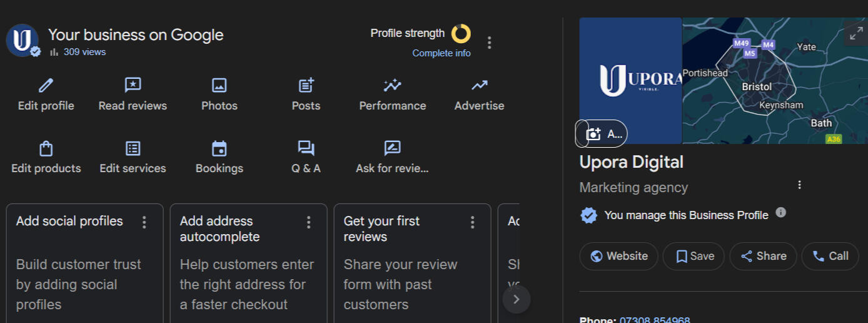Open Add address autocomplete card menu

tap(308, 222)
